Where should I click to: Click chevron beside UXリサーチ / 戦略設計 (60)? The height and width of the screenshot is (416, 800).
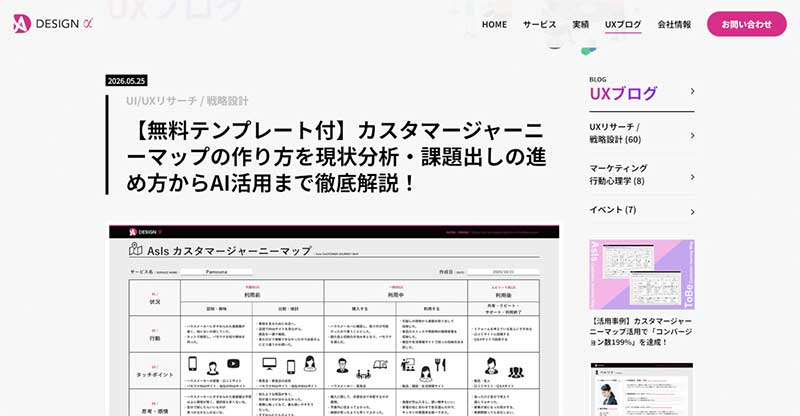tap(692, 135)
